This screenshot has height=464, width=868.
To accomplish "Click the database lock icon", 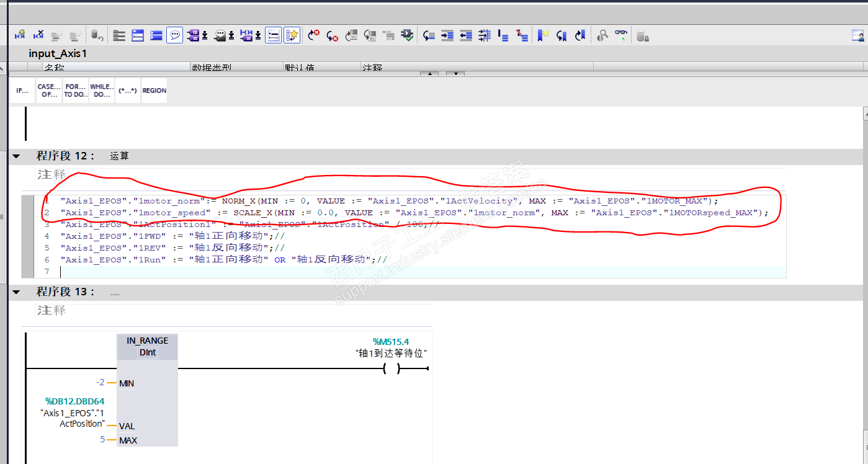I will pos(643,35).
